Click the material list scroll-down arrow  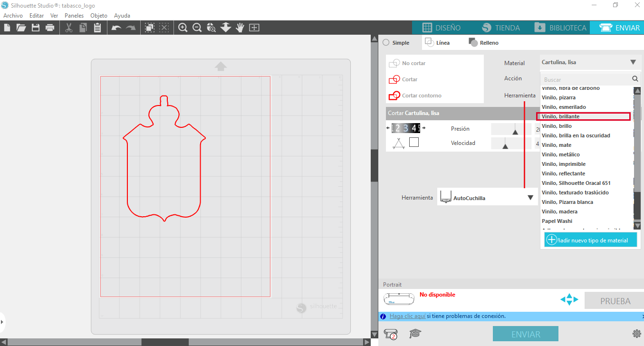[x=637, y=226]
